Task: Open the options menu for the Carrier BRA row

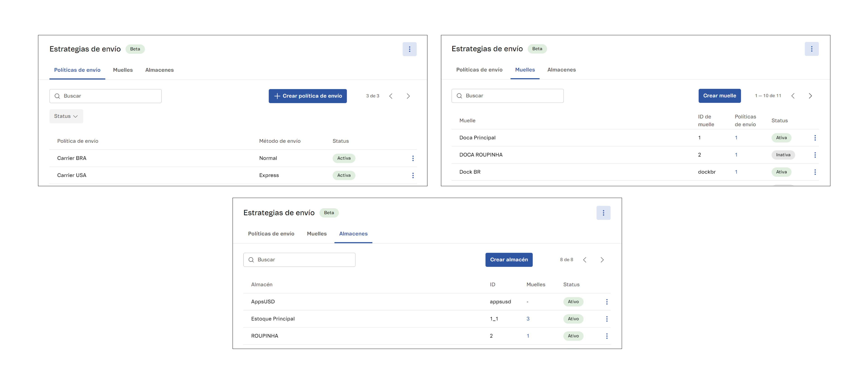Action: (x=413, y=158)
